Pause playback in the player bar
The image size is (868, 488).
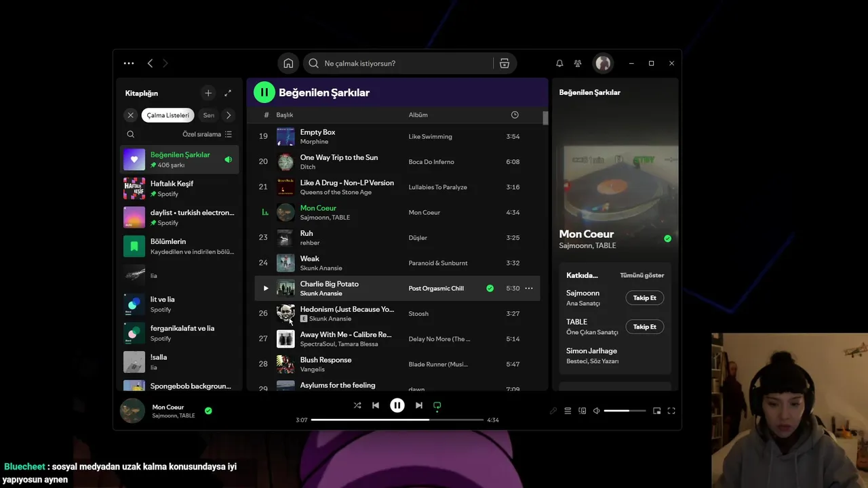tap(397, 405)
